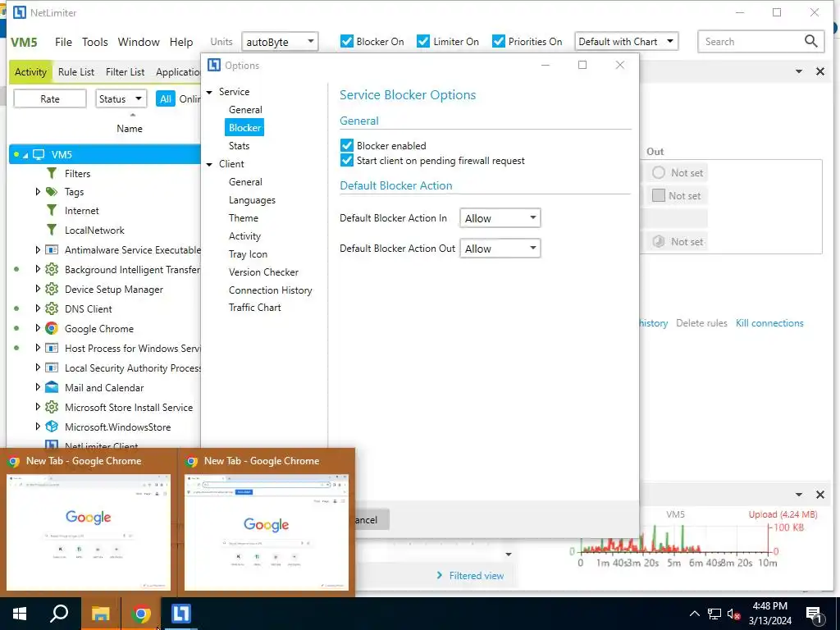Click the Kill connections link
840x630 pixels.
click(769, 323)
